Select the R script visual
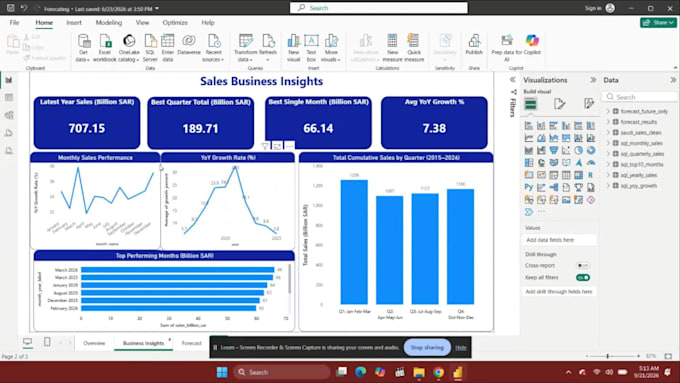Viewport: 680px width, 383px height. point(591,175)
